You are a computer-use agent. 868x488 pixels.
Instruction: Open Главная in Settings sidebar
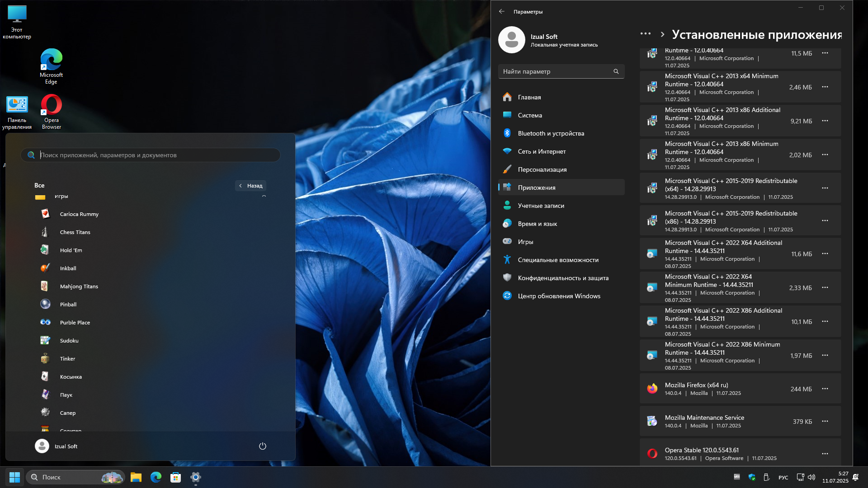[x=561, y=97]
